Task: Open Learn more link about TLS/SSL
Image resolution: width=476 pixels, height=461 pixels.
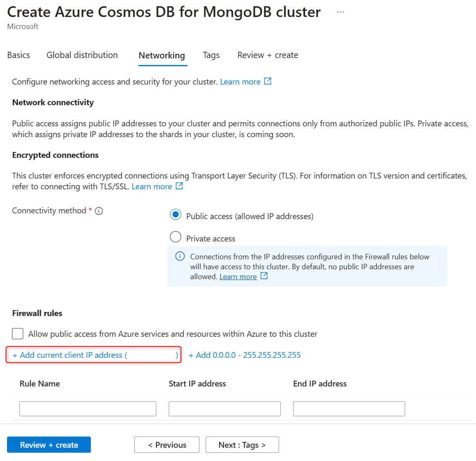Action: click(152, 186)
